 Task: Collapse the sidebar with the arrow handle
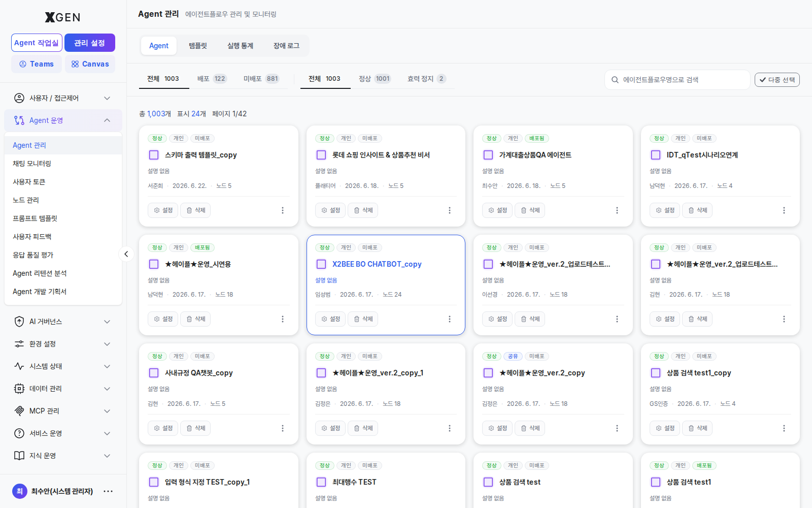pyautogui.click(x=126, y=254)
